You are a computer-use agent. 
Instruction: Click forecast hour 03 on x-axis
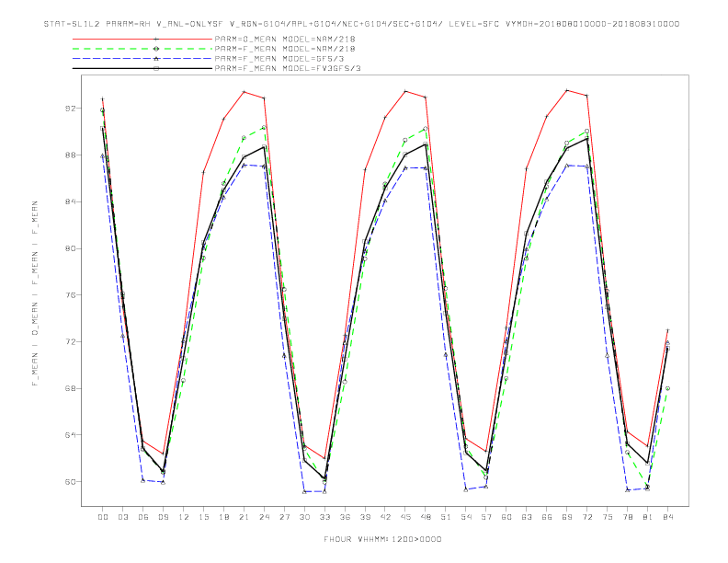[x=122, y=517]
